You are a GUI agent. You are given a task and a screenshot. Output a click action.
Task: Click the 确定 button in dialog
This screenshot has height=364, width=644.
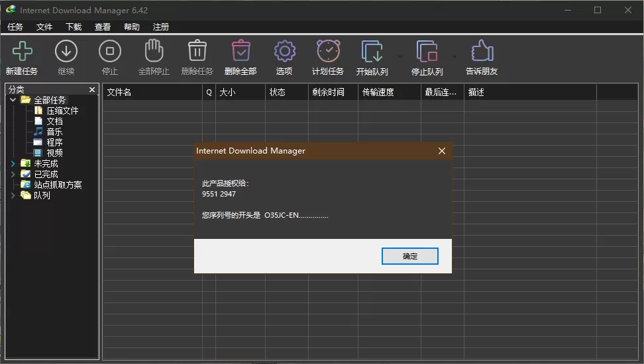[x=410, y=256]
